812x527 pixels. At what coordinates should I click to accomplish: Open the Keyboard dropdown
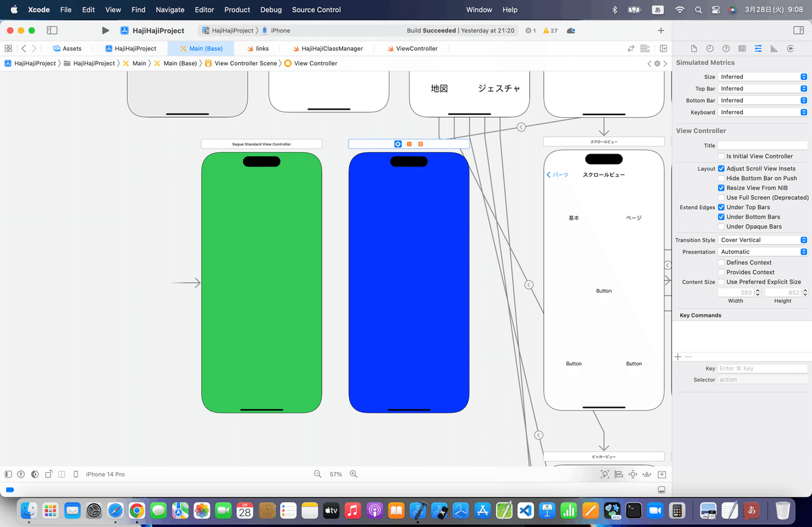(763, 112)
